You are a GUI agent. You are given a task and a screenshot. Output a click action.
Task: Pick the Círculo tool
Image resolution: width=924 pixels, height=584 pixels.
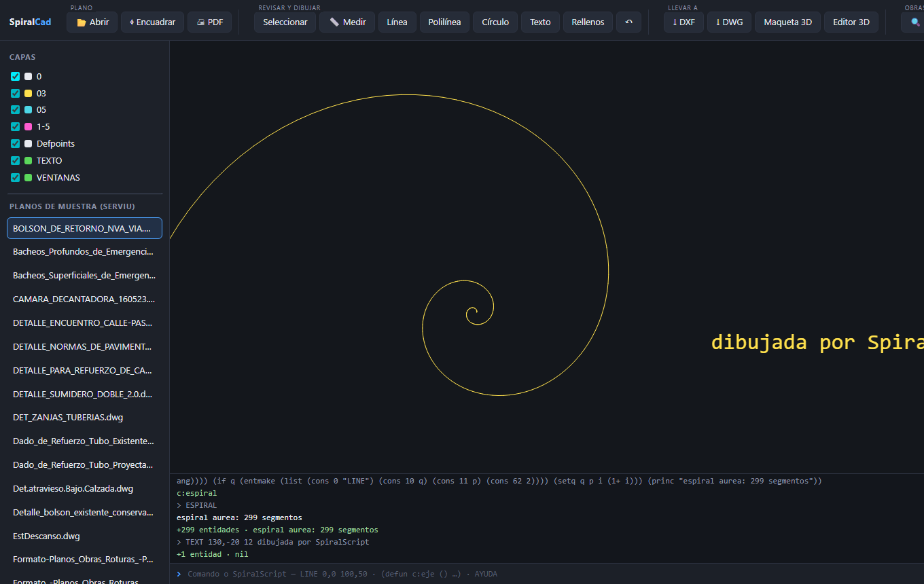pyautogui.click(x=495, y=22)
